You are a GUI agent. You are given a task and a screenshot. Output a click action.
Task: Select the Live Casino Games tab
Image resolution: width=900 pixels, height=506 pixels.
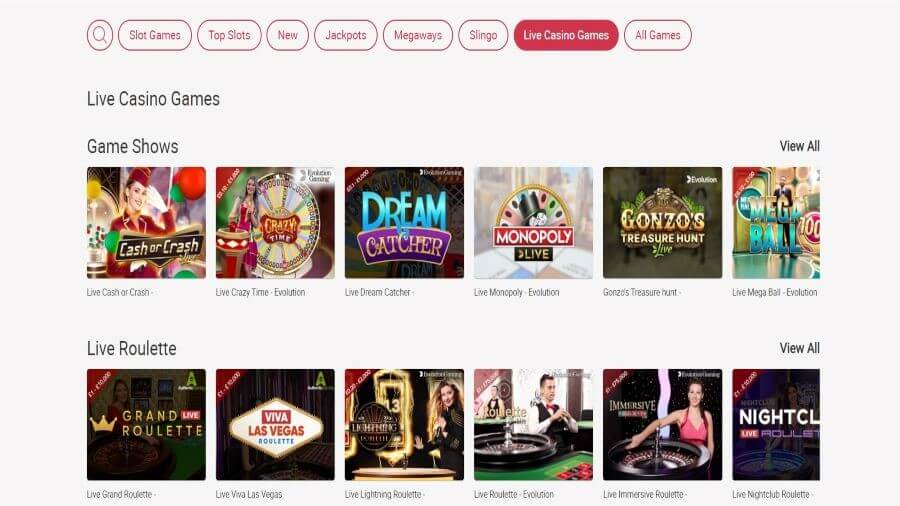point(566,35)
